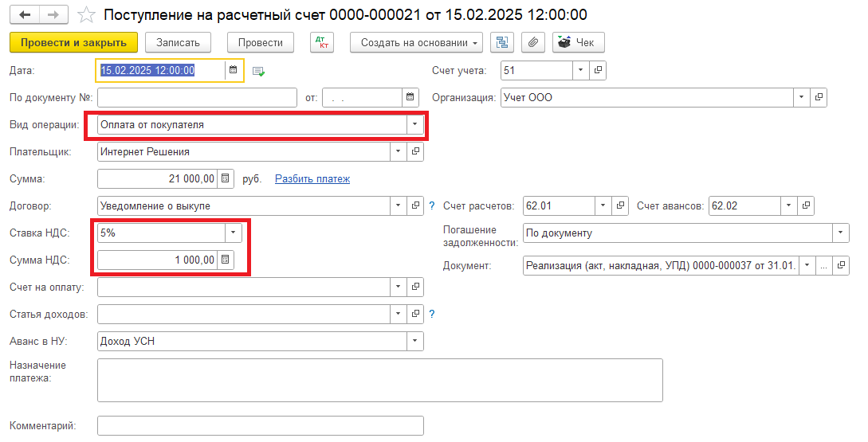This screenshot has height=442, width=868.
Task: Add document to favorites with star icon
Action: [88, 15]
